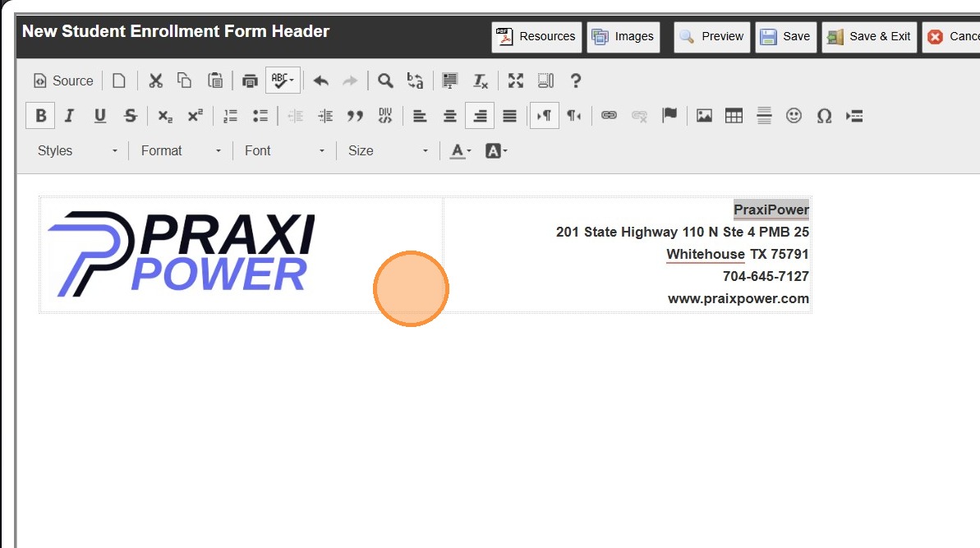Align text right
Image resolution: width=980 pixels, height=548 pixels.
pyautogui.click(x=480, y=116)
